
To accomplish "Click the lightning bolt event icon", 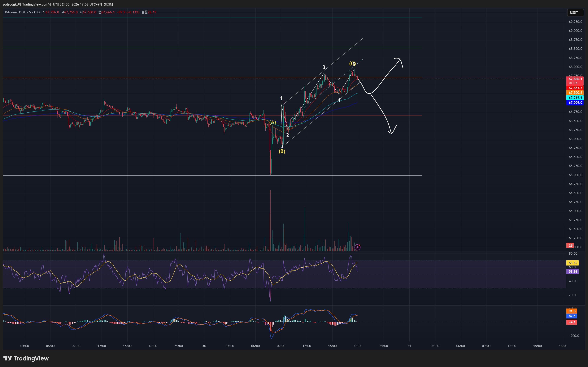I will click(x=357, y=247).
